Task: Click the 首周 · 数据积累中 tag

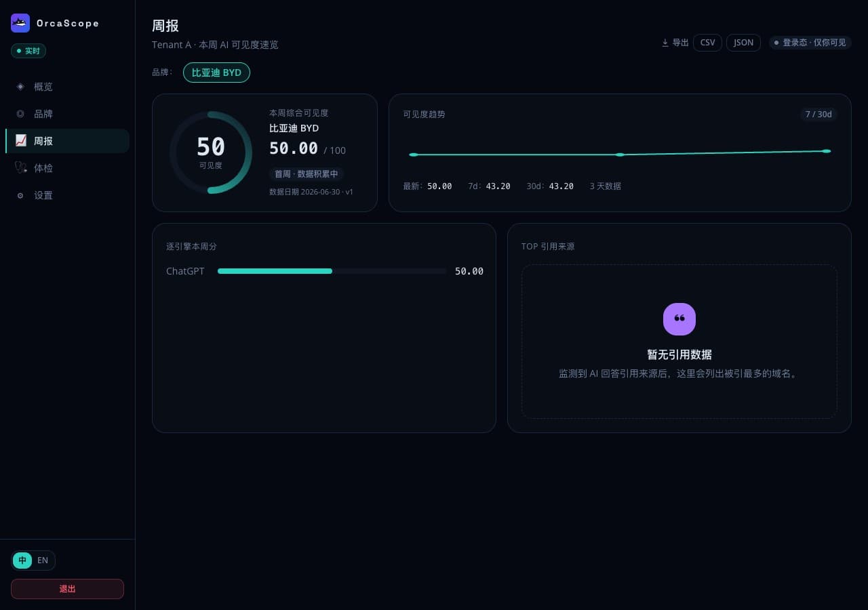Action: (x=307, y=174)
